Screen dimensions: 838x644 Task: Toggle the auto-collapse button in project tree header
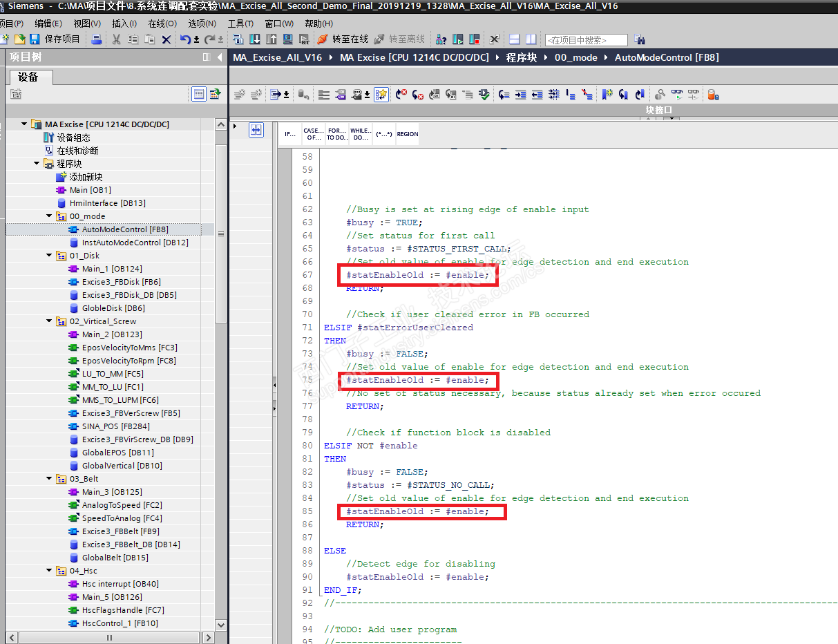click(x=206, y=57)
